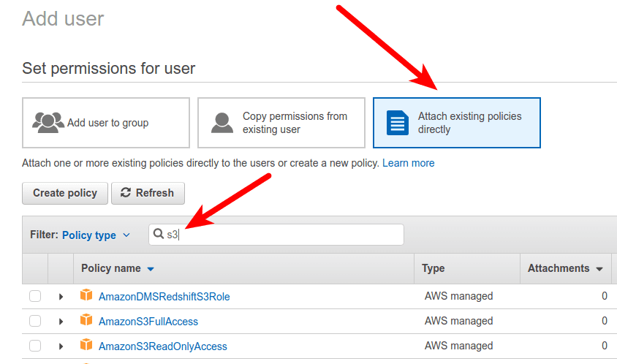This screenshot has height=364, width=617.
Task: Click attachments count for AmazonS3FullAccess
Action: coord(605,321)
